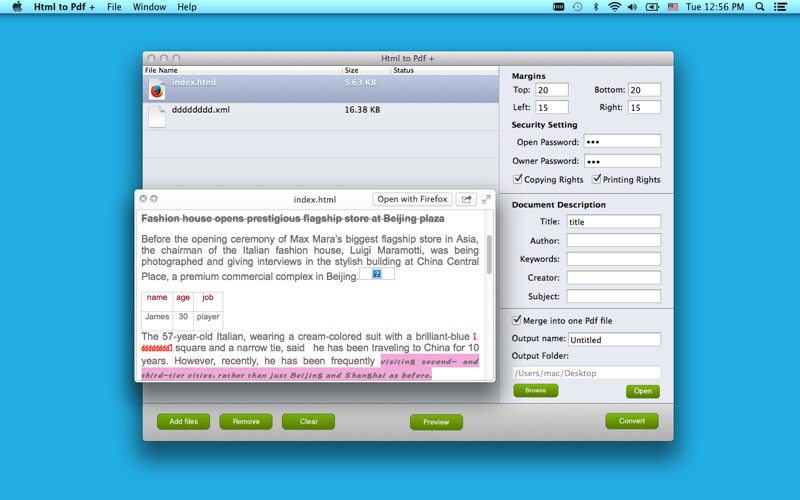Image resolution: width=800 pixels, height=500 pixels.
Task: Open the Apple menu
Action: (17, 7)
